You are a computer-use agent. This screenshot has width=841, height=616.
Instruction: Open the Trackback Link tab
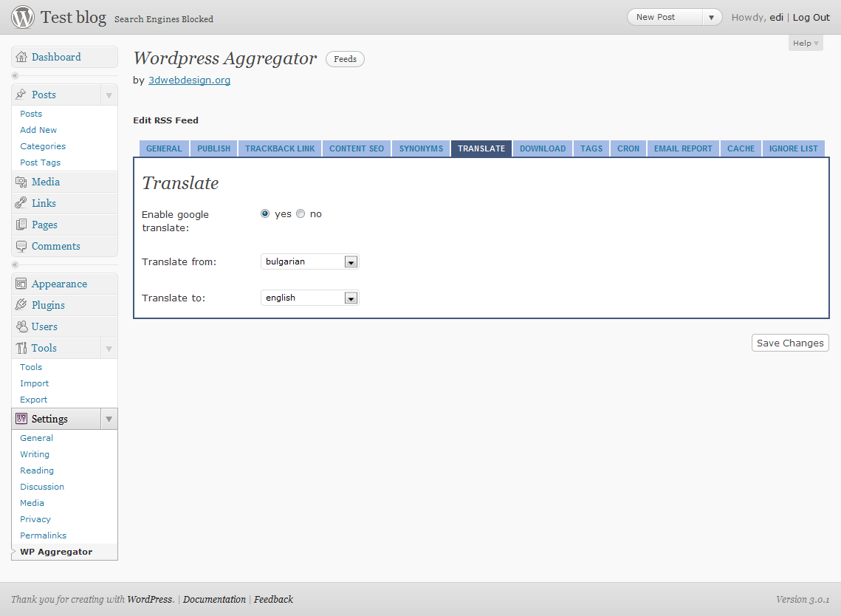(280, 148)
